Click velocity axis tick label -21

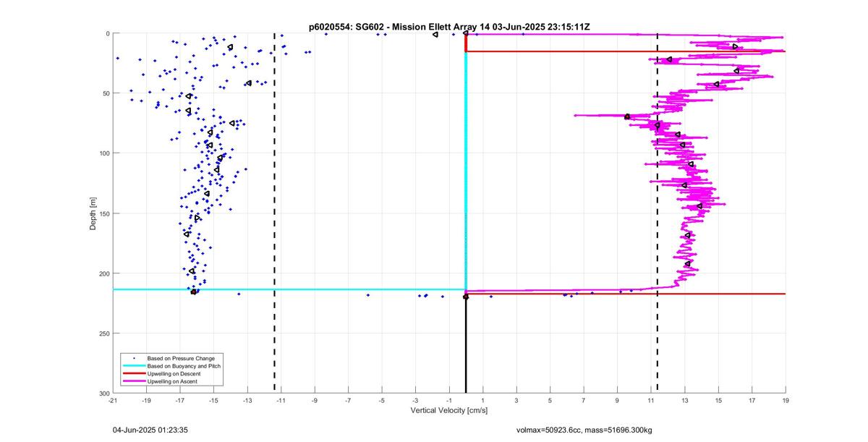click(113, 400)
